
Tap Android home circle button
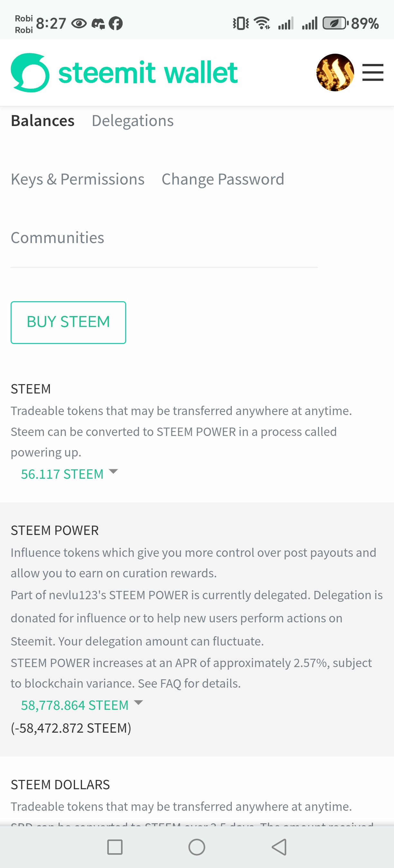pyautogui.click(x=197, y=847)
